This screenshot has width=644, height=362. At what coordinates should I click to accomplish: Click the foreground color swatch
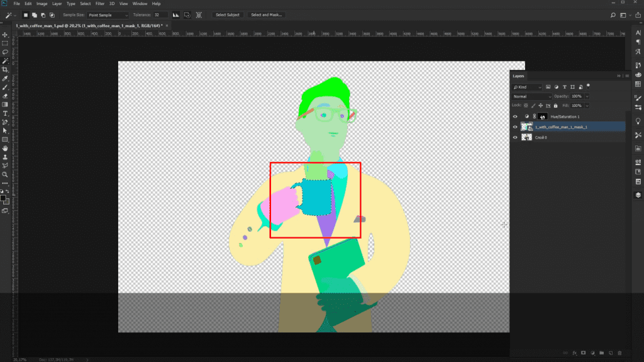(3, 199)
